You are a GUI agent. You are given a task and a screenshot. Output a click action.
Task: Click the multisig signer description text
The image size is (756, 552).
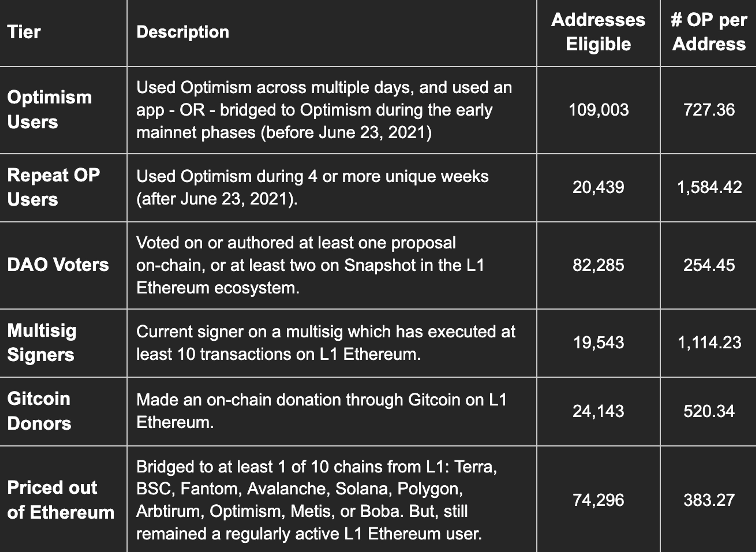[326, 343]
